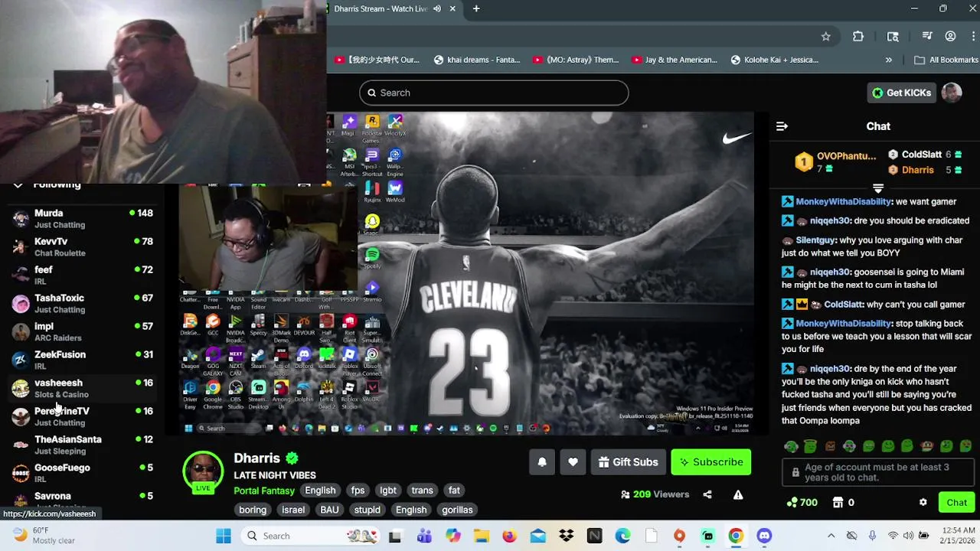Click the Kick search field
Screen dimensions: 980x551
494,93
